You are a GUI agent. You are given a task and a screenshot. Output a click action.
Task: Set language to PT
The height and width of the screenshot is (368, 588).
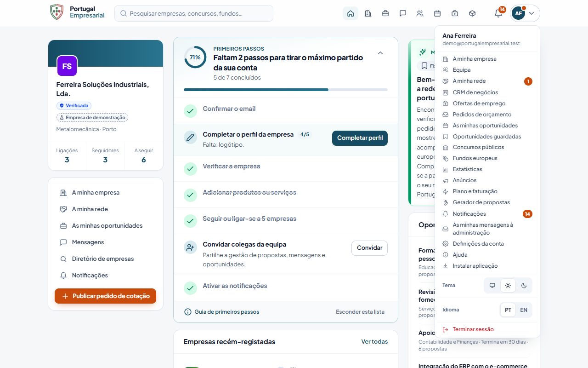point(508,310)
